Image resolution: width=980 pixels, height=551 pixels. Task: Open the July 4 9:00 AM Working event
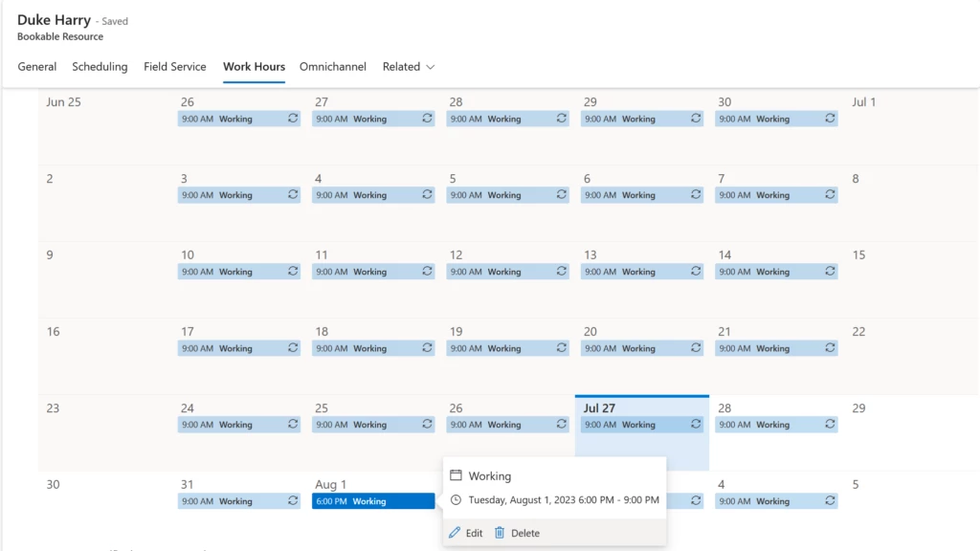[364, 195]
